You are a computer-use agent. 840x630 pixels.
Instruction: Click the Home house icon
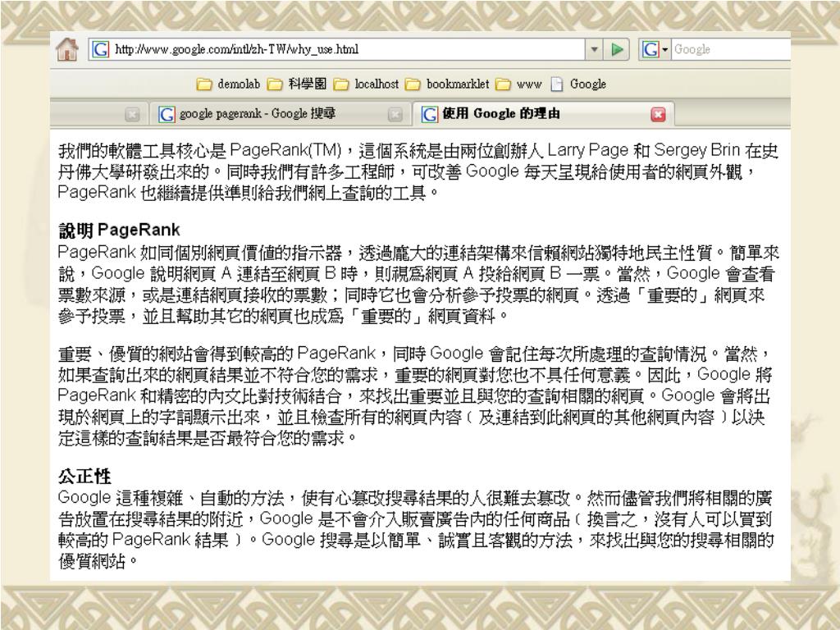point(67,49)
